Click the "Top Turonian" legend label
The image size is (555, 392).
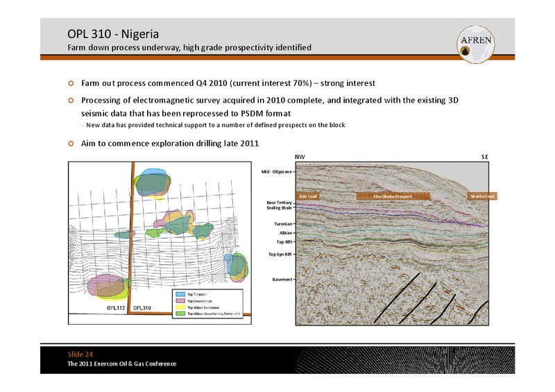197,294
